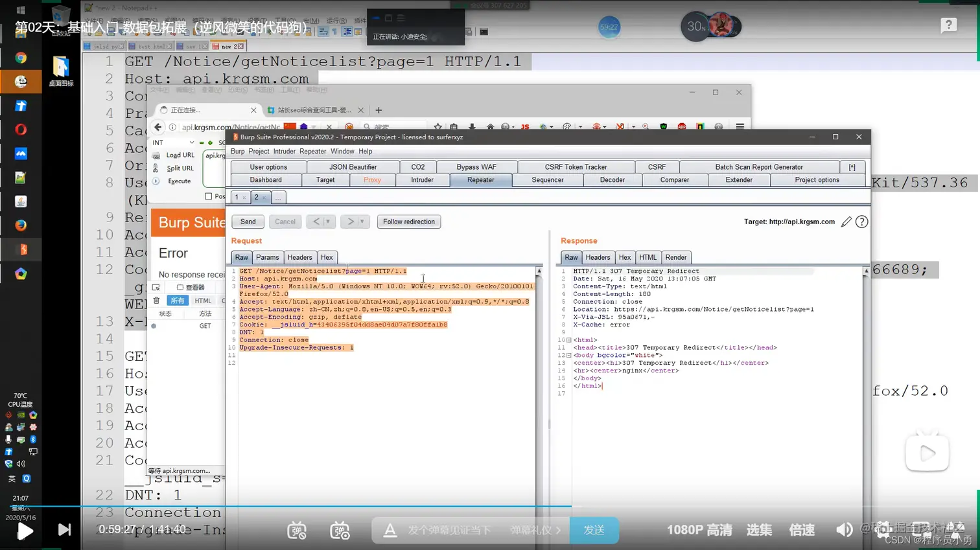Viewport: 980px width, 550px height.
Task: Open a new Firefox tab with plus
Action: click(x=379, y=110)
